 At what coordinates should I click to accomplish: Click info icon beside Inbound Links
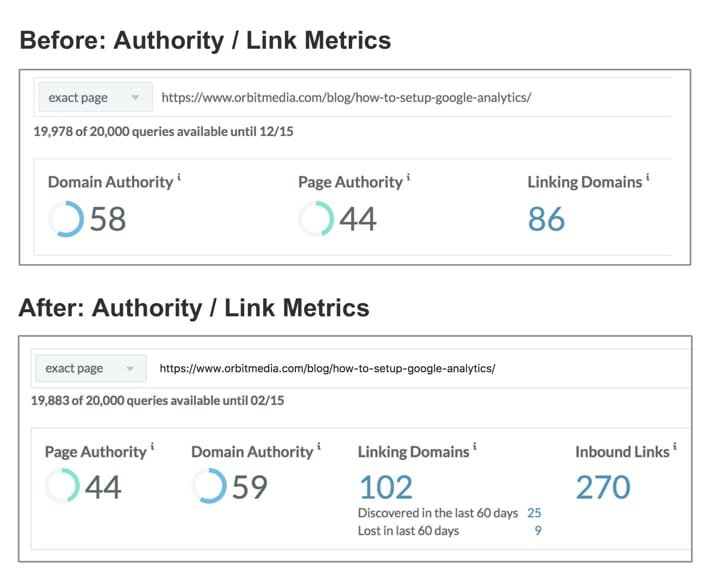coord(675,446)
